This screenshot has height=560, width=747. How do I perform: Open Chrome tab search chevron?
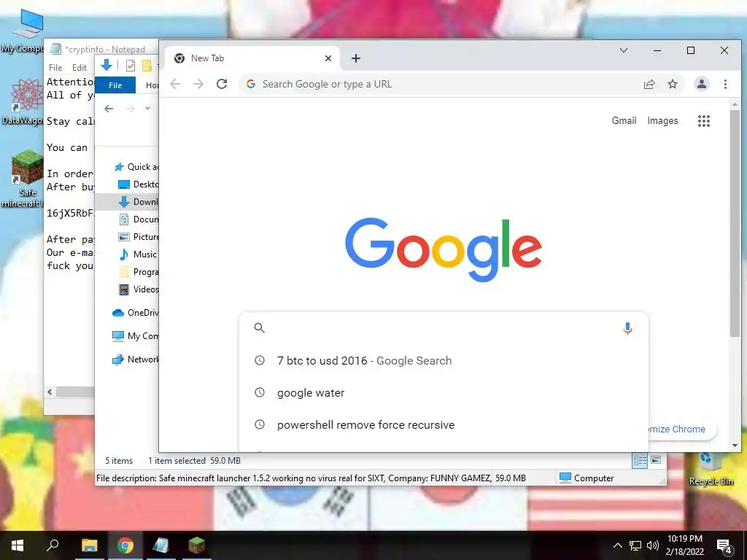(x=623, y=50)
